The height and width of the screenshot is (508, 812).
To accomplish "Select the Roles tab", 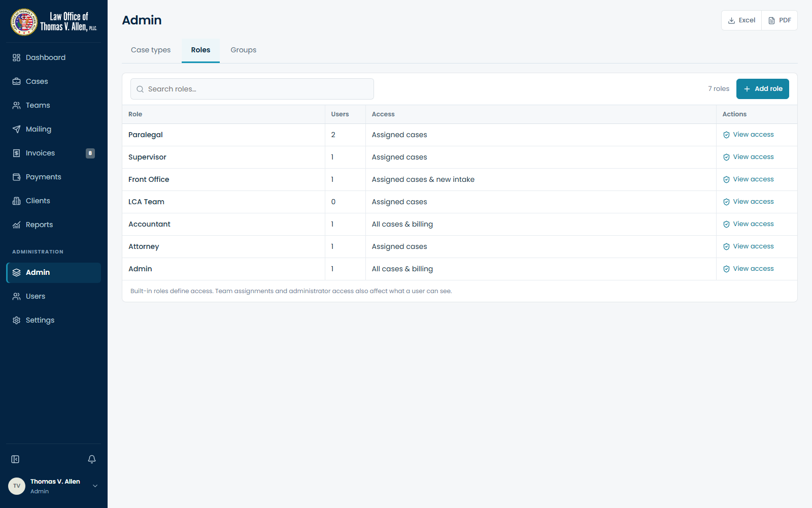I will click(x=200, y=50).
